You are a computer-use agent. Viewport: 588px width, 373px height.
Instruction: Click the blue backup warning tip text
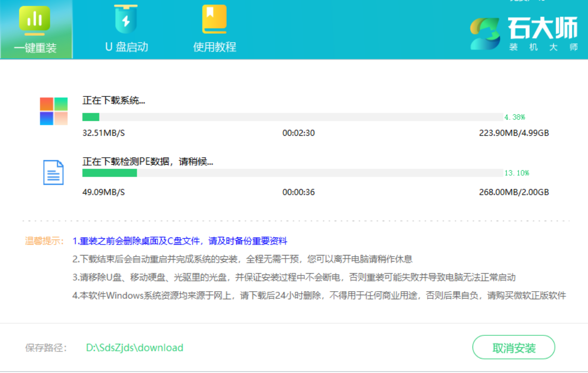point(180,241)
